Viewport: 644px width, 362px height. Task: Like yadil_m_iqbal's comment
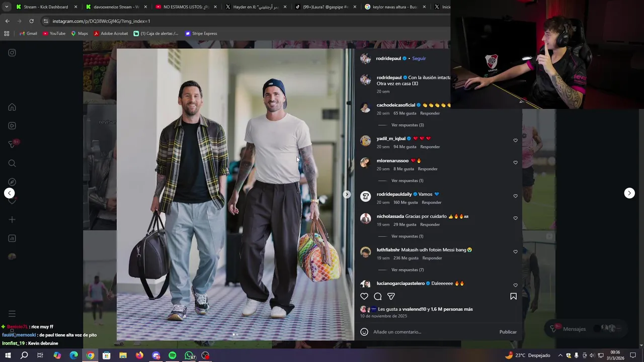[x=515, y=141]
